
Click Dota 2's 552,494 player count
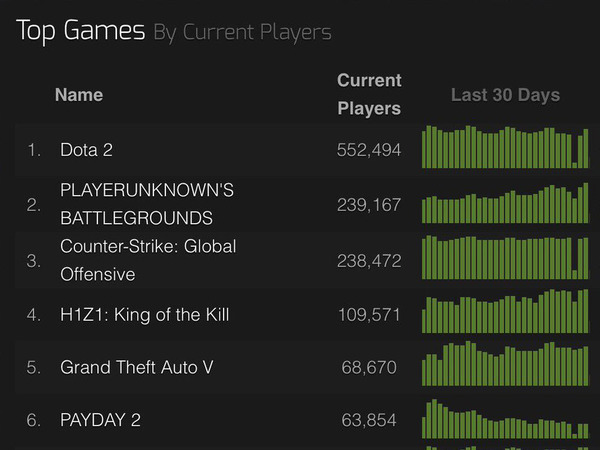coord(369,150)
